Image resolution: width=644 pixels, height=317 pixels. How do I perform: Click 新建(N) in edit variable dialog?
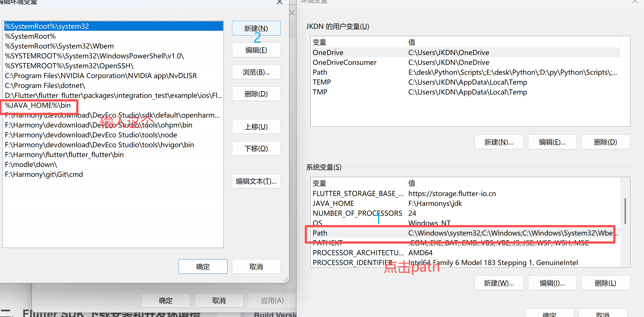[x=256, y=28]
